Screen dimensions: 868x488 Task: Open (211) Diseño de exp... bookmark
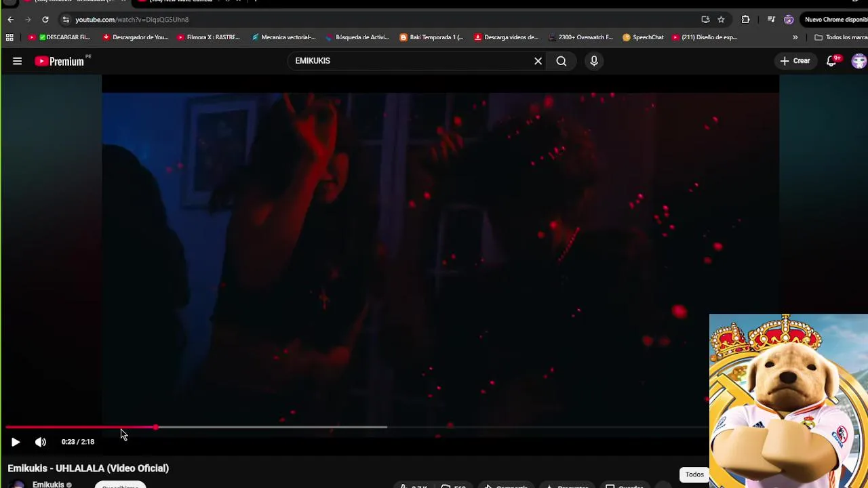(x=705, y=37)
